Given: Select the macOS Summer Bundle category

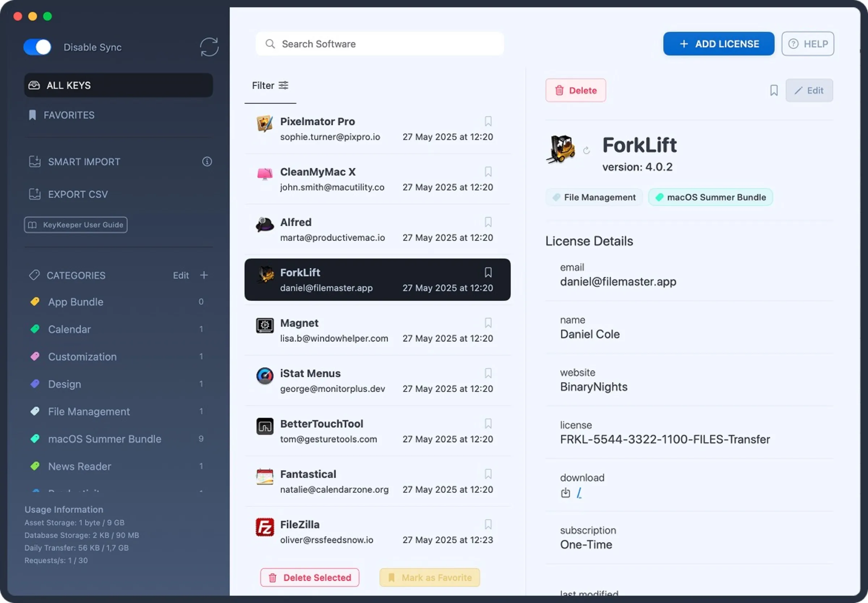Looking at the screenshot, I should click(x=104, y=439).
